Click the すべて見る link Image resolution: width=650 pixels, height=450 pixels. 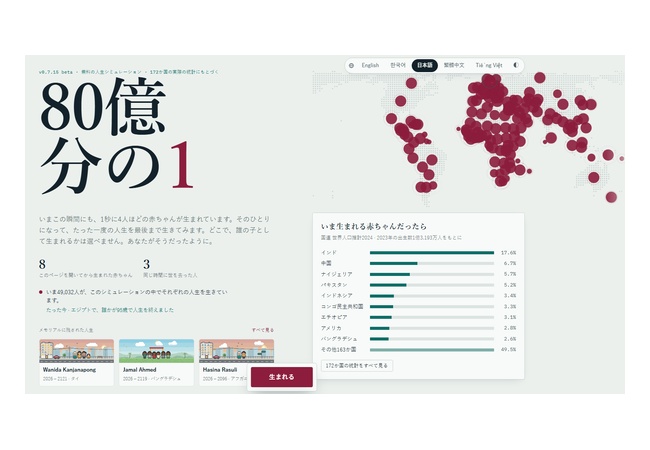coord(263,330)
